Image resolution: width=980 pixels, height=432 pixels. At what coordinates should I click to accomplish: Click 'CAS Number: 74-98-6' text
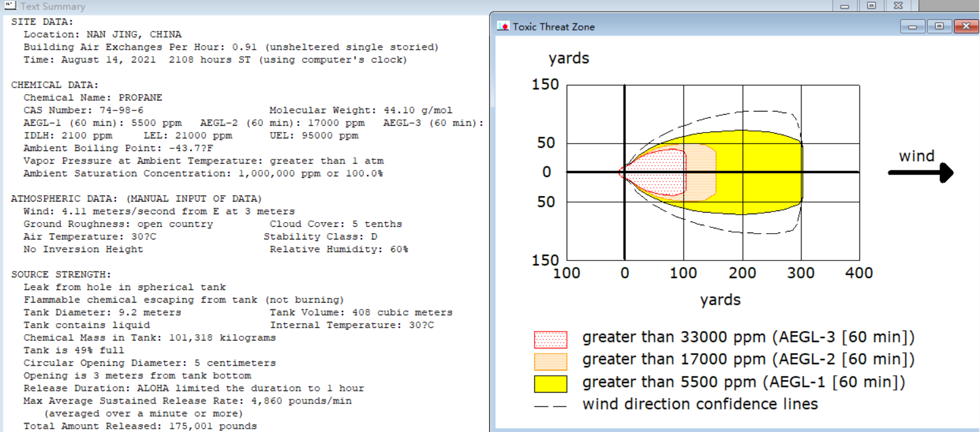click(83, 110)
